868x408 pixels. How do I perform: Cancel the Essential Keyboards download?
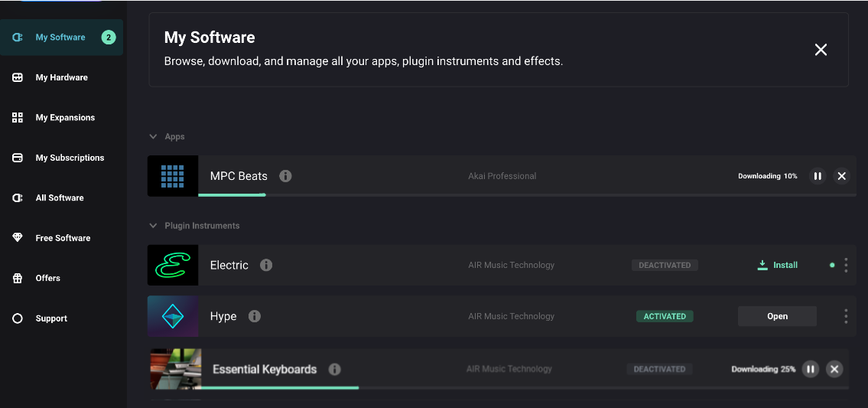[834, 369]
